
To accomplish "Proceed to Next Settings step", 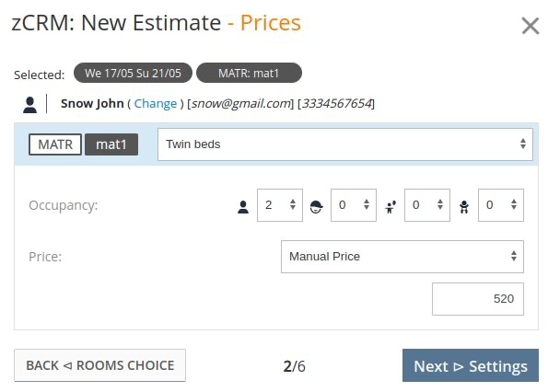I will click(471, 365).
